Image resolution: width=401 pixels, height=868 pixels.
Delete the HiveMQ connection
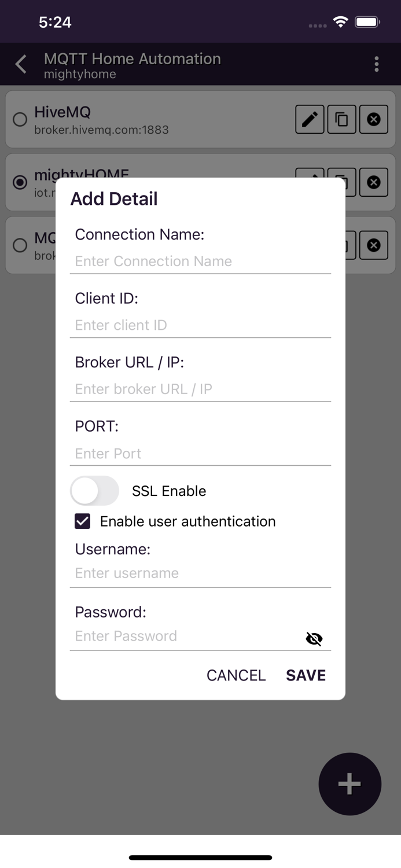(373, 119)
